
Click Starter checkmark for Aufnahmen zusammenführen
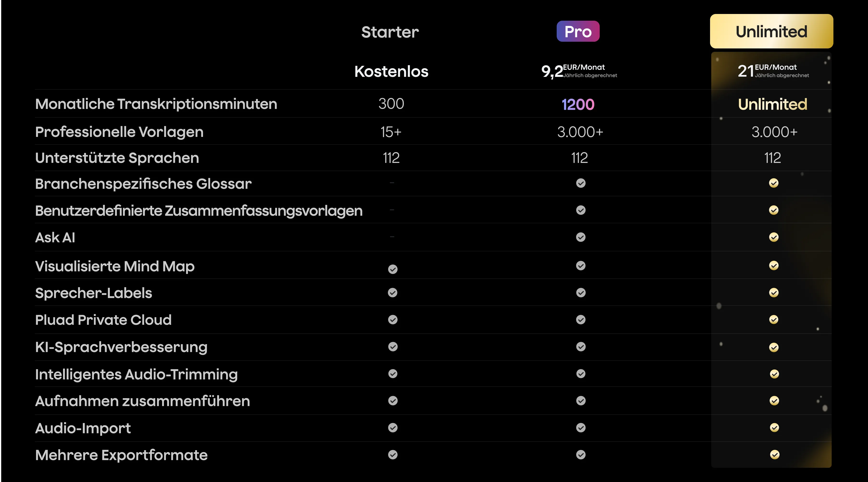point(392,401)
